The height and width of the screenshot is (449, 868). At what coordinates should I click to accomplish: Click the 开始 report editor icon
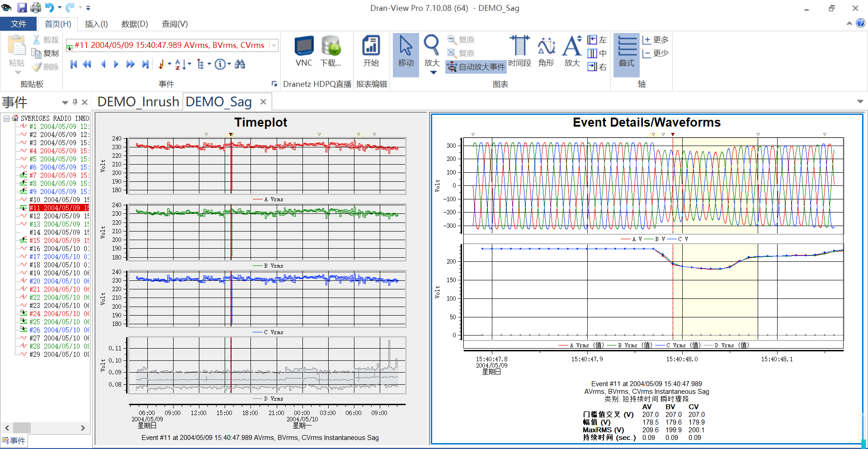[371, 51]
